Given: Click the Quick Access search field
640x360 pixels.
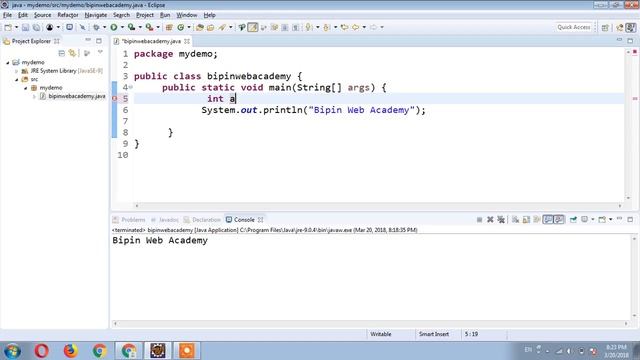Looking at the screenshot, I should pos(573,27).
